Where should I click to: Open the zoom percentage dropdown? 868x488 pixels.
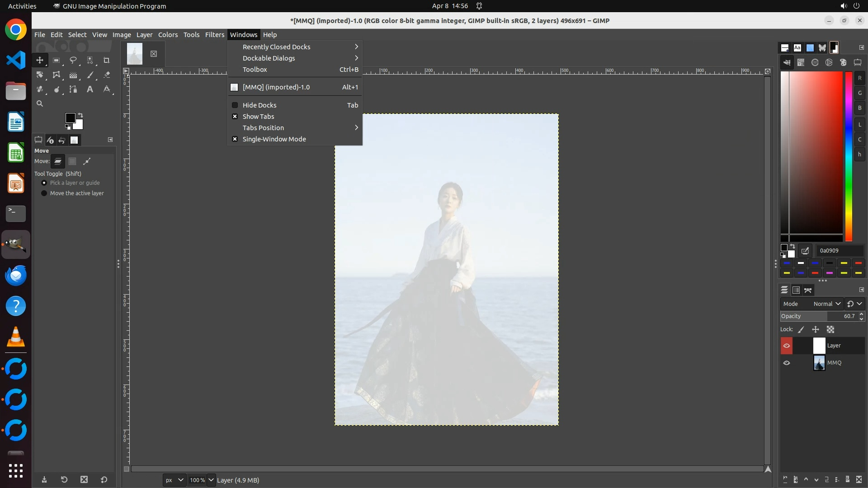pyautogui.click(x=211, y=480)
